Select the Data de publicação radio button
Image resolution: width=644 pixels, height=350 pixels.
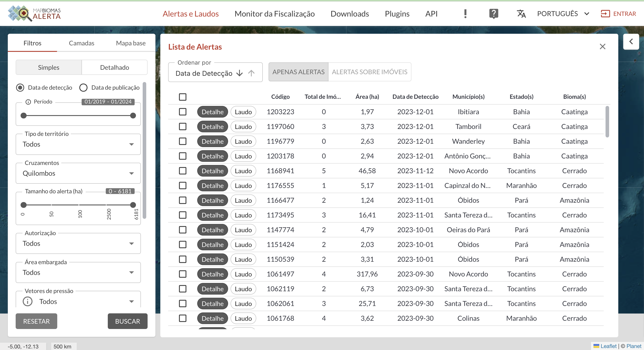(83, 87)
